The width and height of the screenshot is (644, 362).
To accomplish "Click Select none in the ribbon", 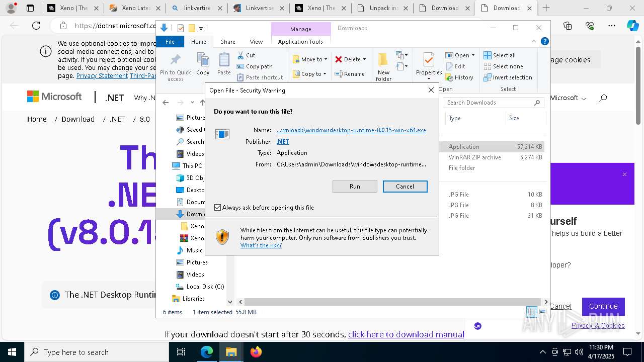I will [503, 66].
